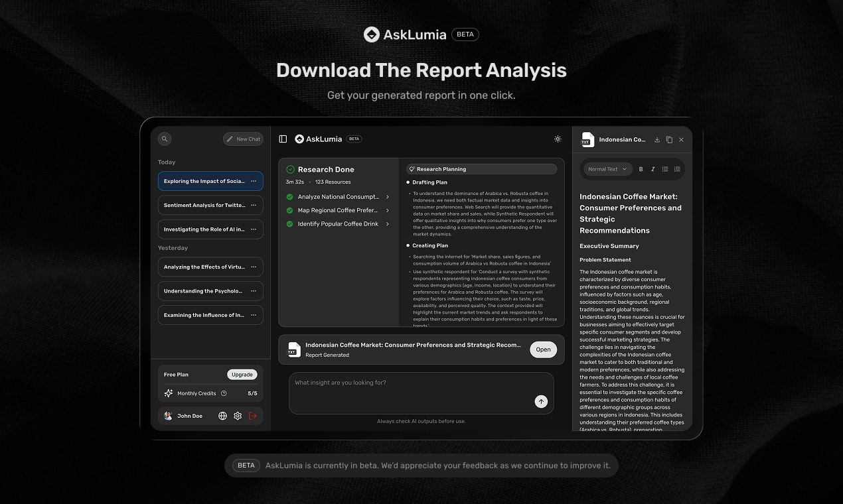Send the message with the arrow-up button

pos(541,401)
